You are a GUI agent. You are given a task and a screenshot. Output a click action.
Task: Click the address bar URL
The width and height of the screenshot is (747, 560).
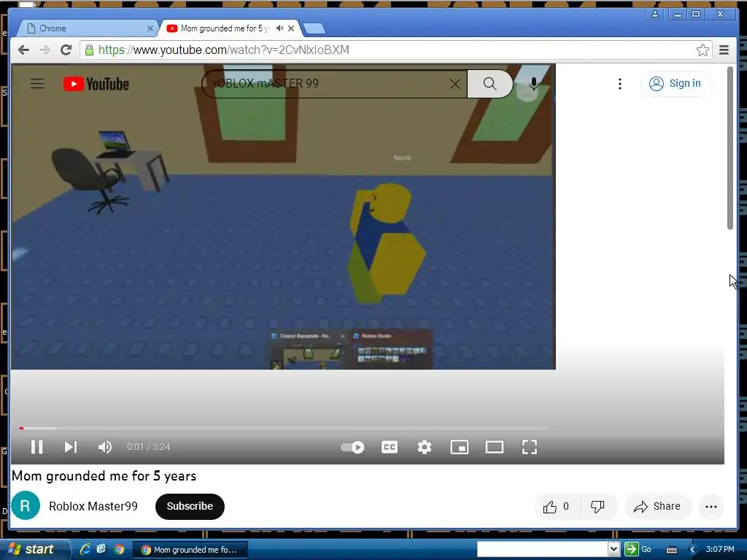coord(224,50)
